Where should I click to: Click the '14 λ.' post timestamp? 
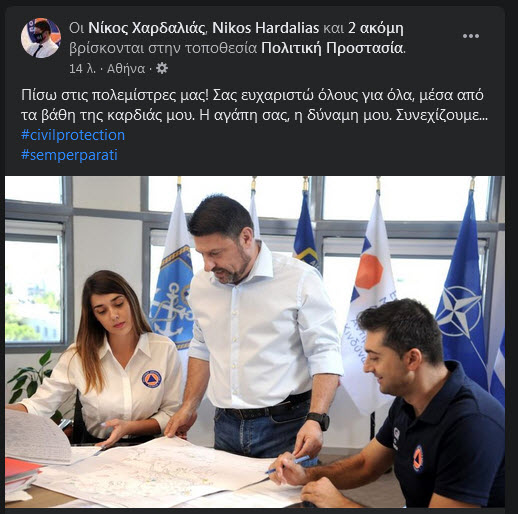coord(82,69)
